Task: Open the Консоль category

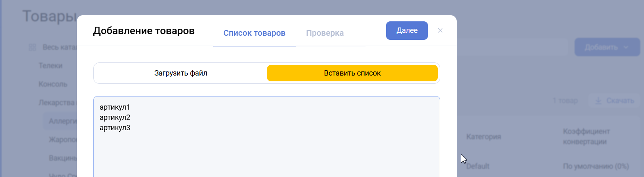Action: tap(53, 84)
